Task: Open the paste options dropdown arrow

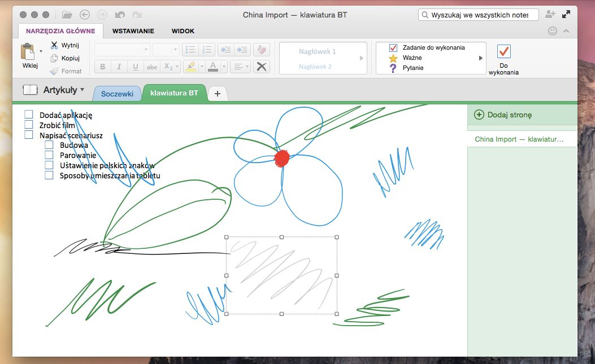Action: click(x=41, y=51)
